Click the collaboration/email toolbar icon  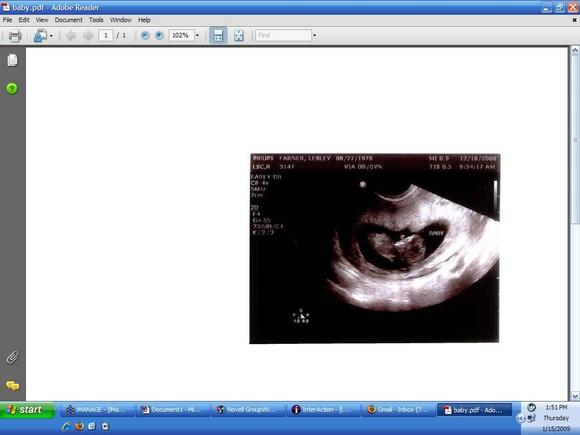point(40,36)
